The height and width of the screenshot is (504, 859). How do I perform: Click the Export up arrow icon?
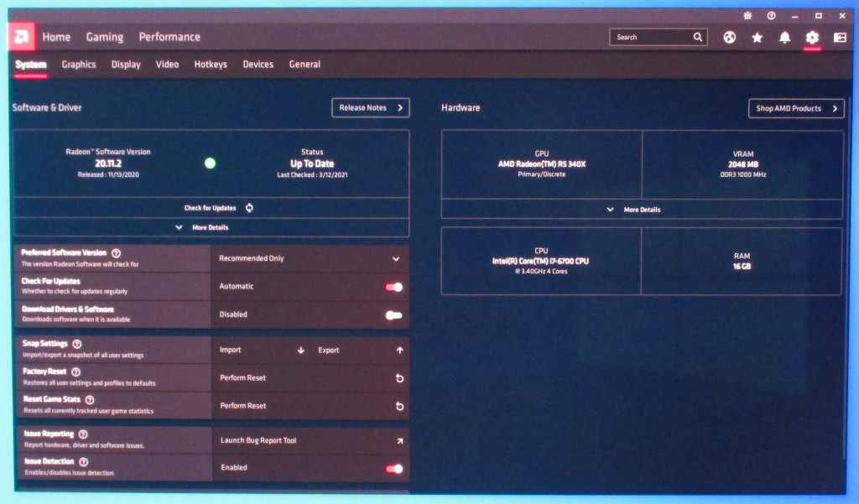[x=400, y=350]
